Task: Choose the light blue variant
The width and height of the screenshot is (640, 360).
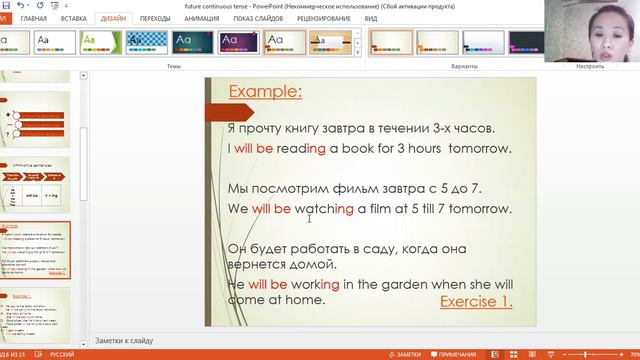Action: (483, 42)
